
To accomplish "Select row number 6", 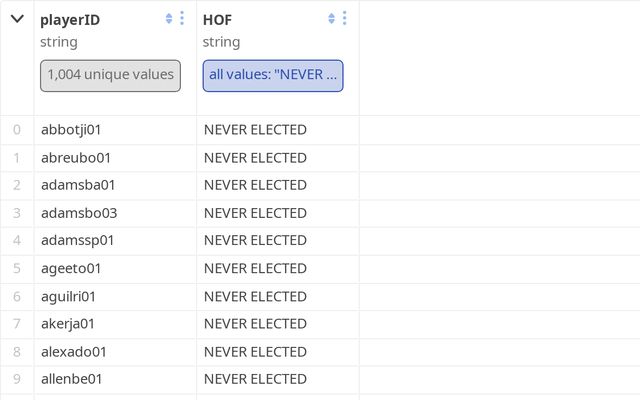I will click(17, 296).
